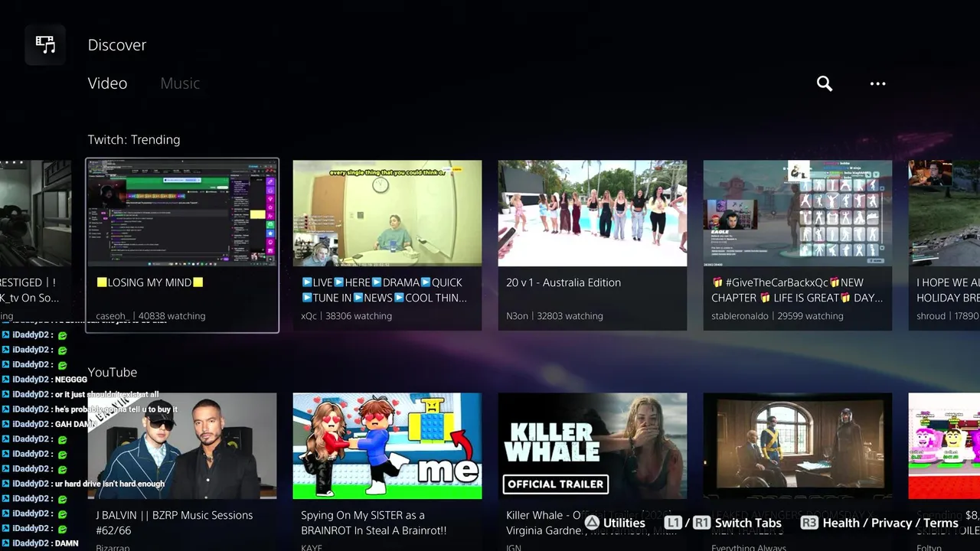This screenshot has width=980, height=551.
Task: Click the J BALVIN || BZRP Music Sessions title
Action: tap(175, 523)
